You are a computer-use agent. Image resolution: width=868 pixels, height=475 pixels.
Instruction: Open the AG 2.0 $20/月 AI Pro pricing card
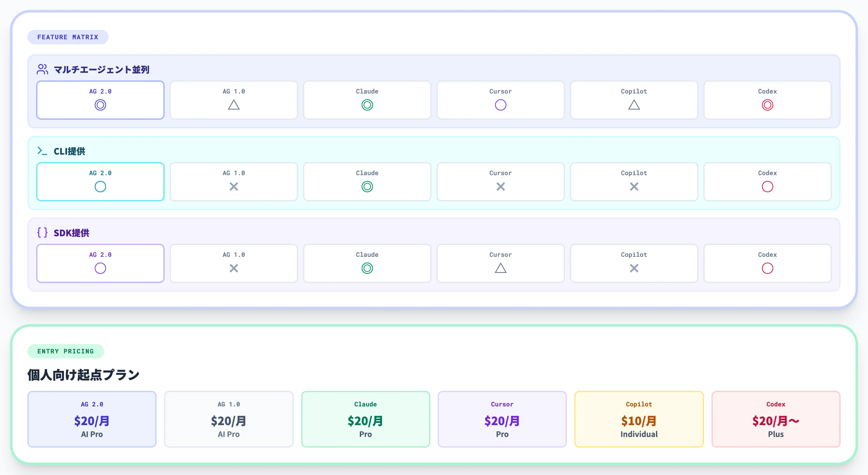[x=92, y=419]
